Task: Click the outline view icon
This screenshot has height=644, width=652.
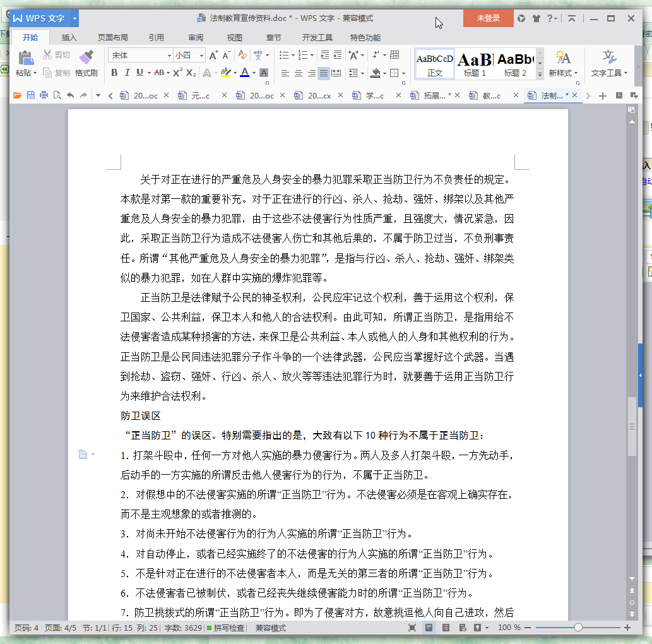Action: (446, 628)
